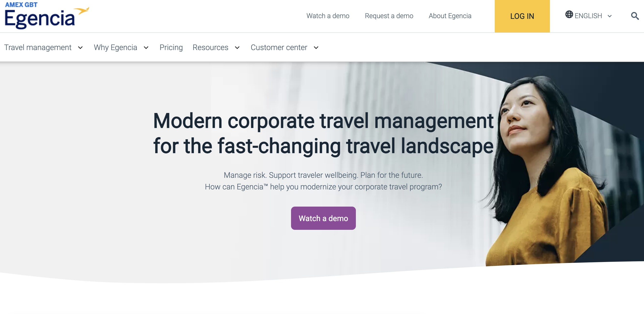Click the globe language selector icon
This screenshot has height=314, width=644.
coord(568,15)
